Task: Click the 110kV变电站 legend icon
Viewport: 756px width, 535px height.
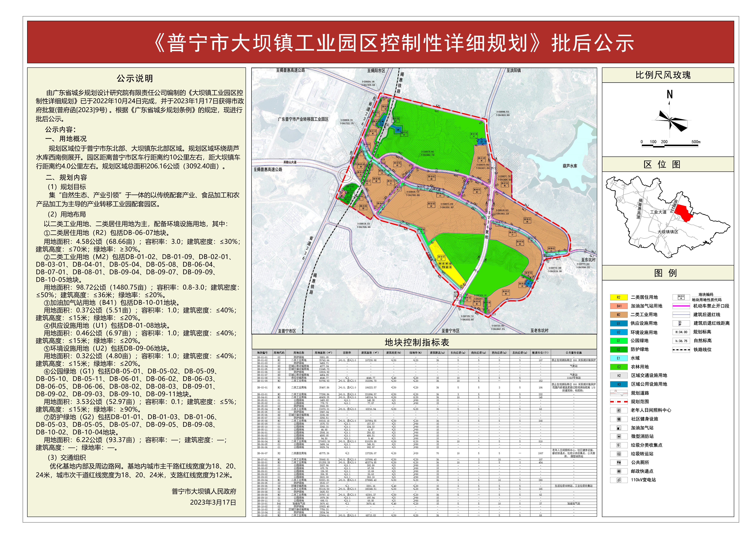Action: 619,480
